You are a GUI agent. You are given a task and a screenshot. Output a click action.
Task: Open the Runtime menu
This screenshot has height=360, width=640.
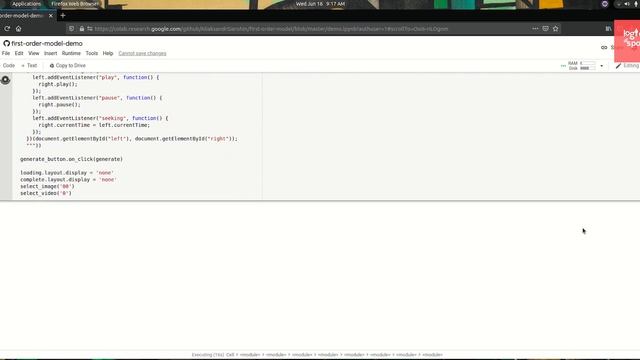(71, 53)
